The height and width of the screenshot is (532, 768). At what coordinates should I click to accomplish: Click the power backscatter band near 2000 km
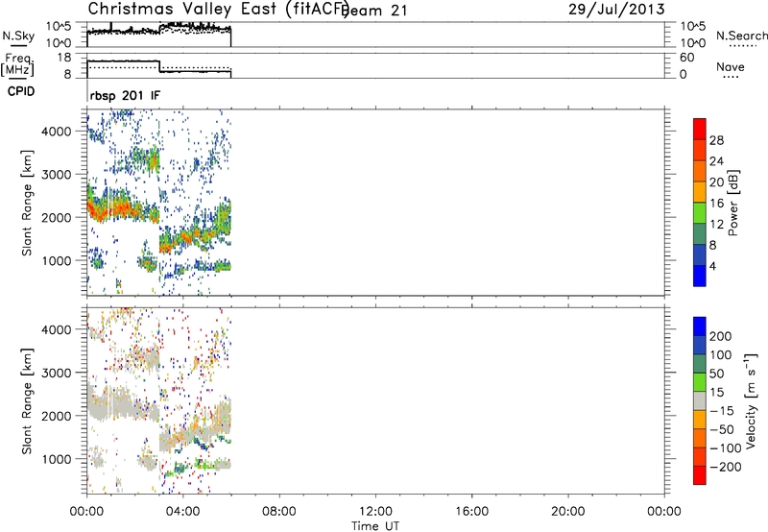coord(123,208)
